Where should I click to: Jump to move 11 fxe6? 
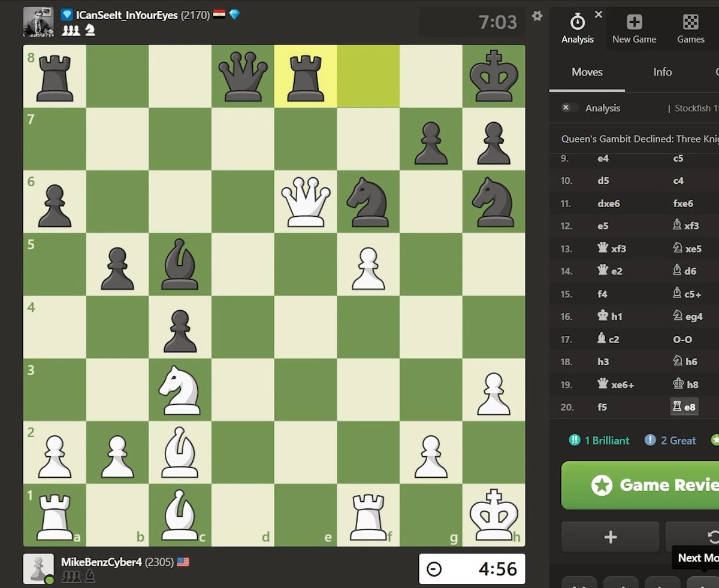click(x=683, y=204)
